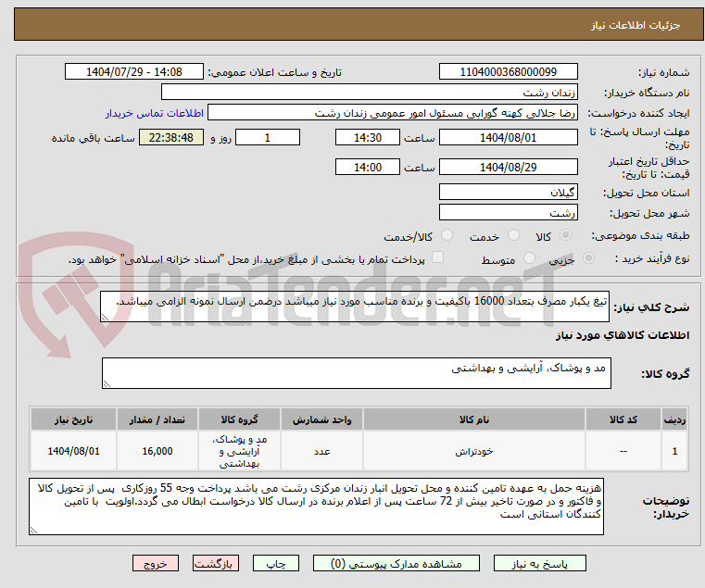Click the چاپ print button

click(276, 563)
